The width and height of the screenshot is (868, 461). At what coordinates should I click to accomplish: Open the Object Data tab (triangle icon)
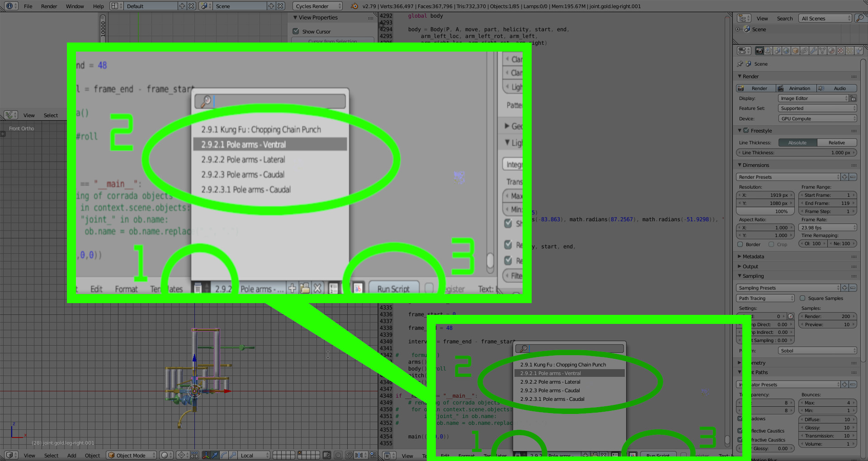pos(823,51)
